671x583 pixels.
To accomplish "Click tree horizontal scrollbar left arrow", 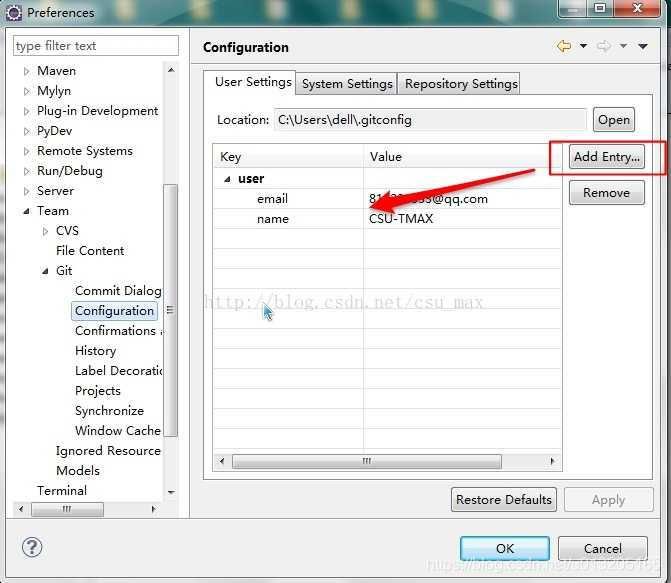I will pos(21,509).
